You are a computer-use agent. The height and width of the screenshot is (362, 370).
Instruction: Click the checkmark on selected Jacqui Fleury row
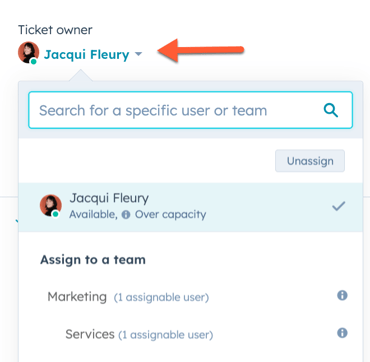point(338,207)
